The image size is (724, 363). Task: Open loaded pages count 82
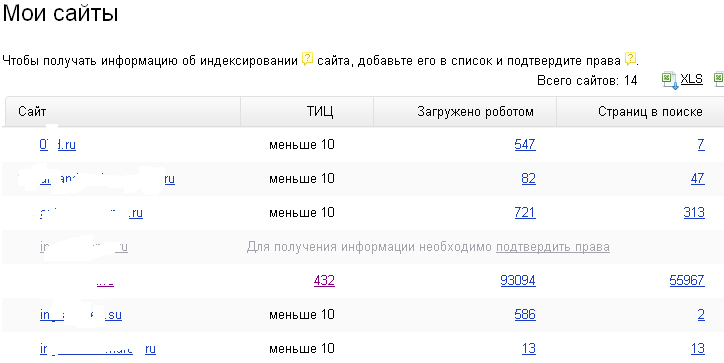[529, 179]
